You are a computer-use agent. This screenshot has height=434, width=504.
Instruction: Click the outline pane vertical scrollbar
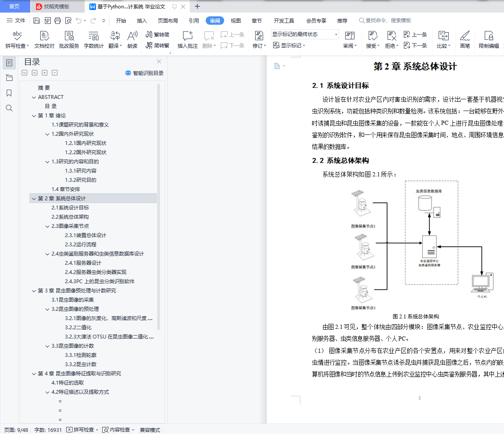click(158, 206)
